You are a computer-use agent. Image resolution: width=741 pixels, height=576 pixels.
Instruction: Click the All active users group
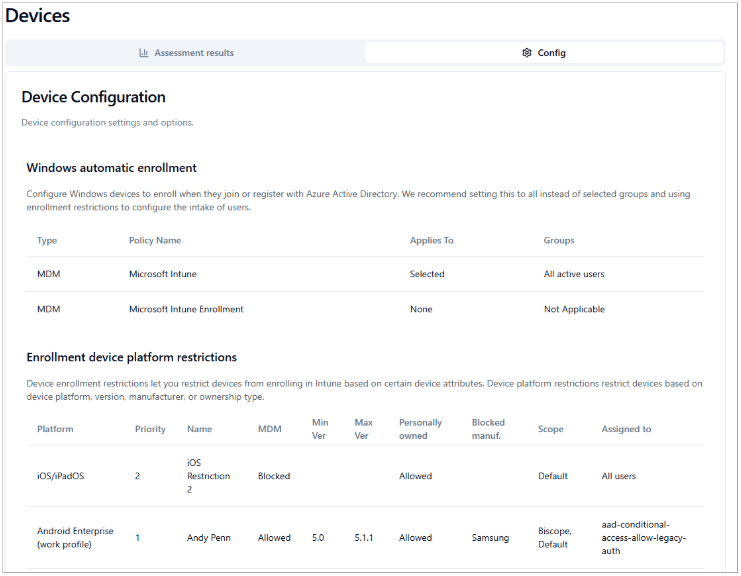(574, 274)
